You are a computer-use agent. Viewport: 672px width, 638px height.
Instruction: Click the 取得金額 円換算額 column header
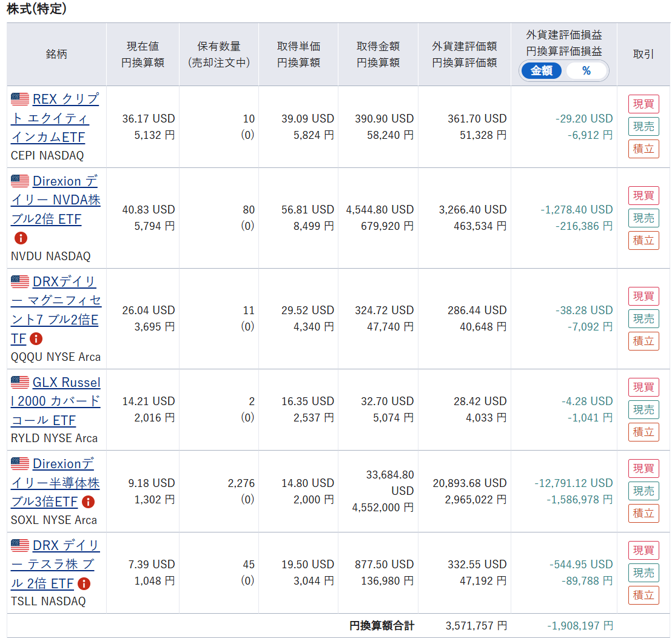point(378,54)
